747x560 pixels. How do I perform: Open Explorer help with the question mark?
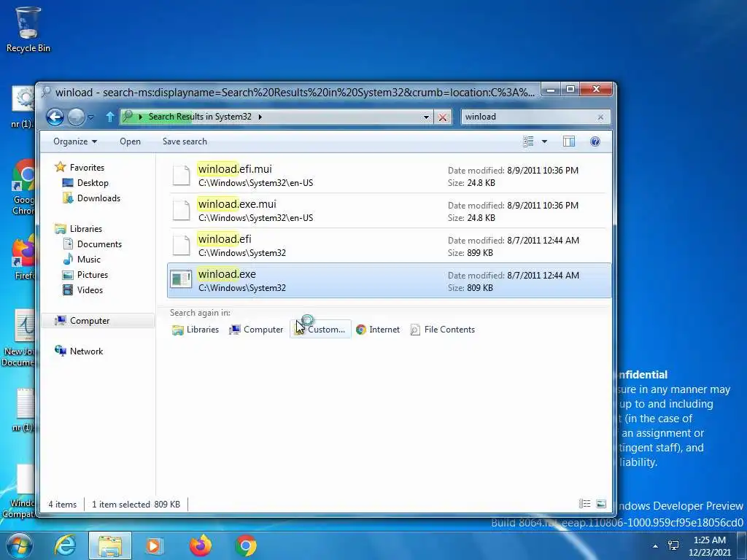pos(595,141)
